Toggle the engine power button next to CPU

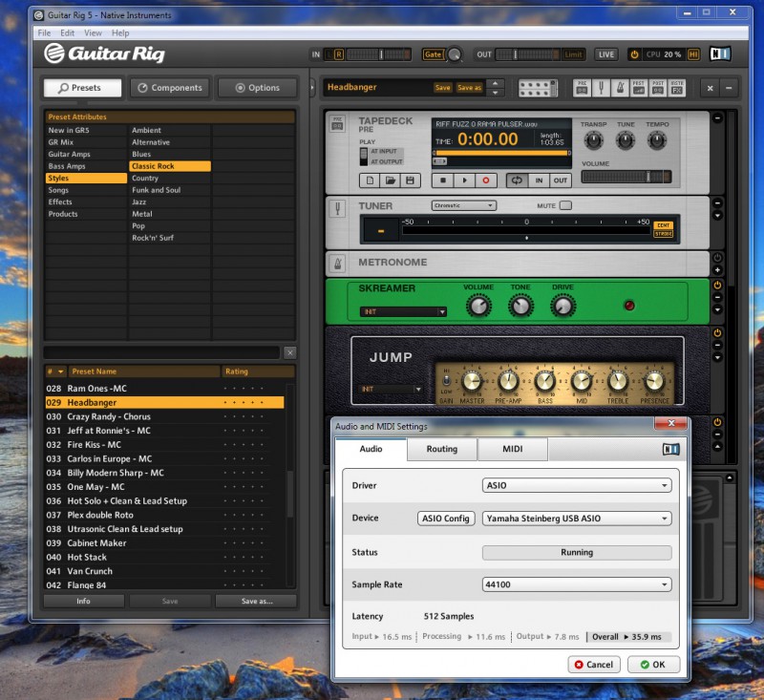coord(634,54)
